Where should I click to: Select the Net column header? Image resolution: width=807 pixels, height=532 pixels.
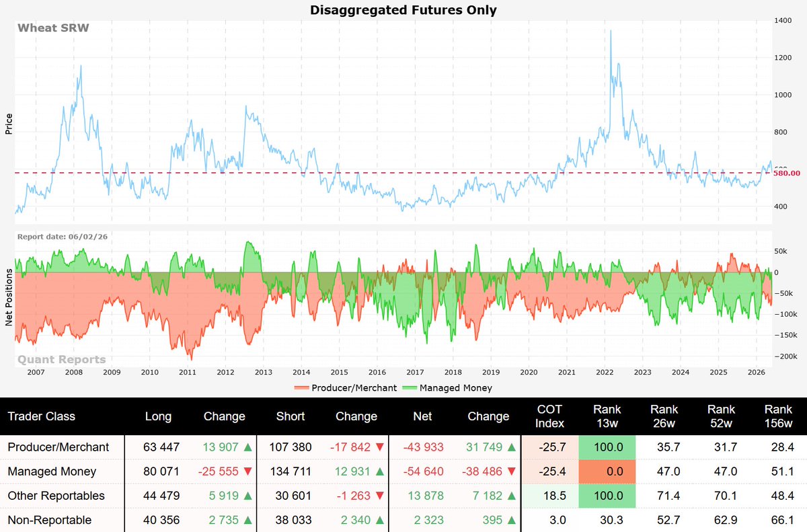tap(422, 416)
